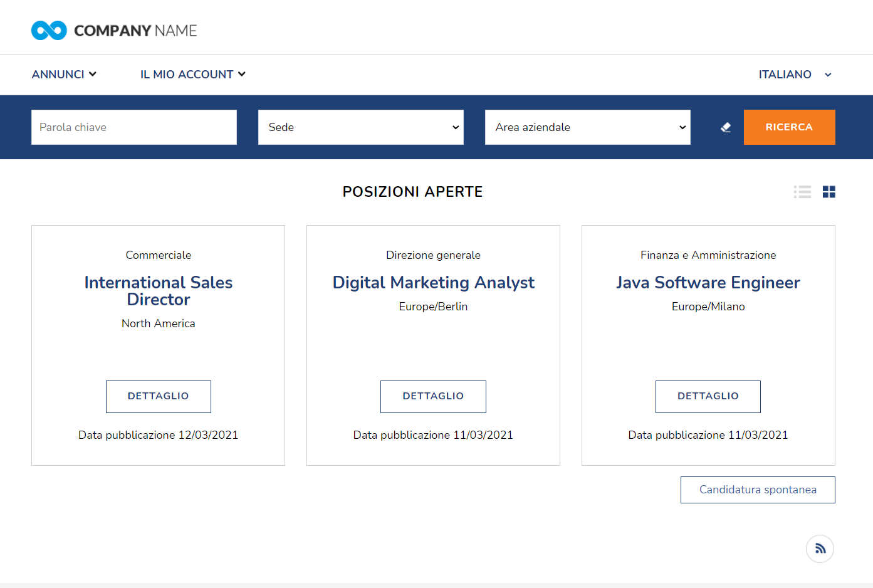This screenshot has width=873, height=588.
Task: Click the Europe/Milano location text
Action: point(708,307)
